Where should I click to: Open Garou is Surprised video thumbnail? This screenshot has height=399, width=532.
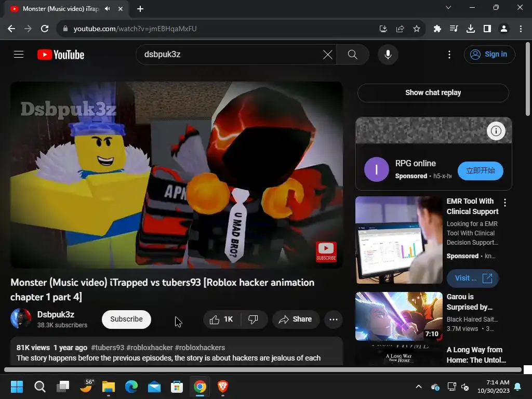coord(398,316)
